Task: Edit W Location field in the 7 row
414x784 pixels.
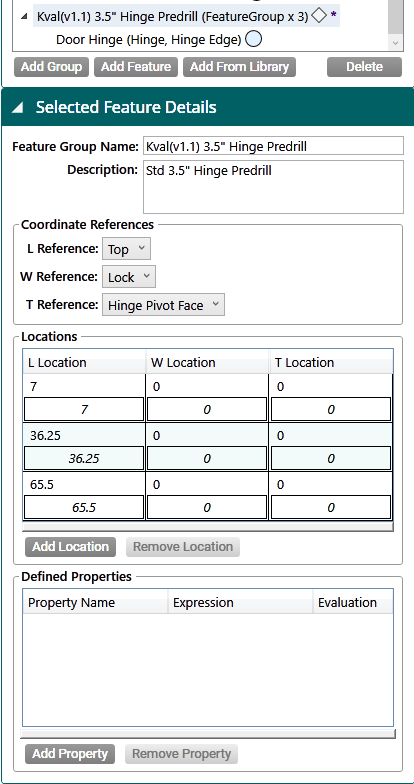Action: (207, 410)
